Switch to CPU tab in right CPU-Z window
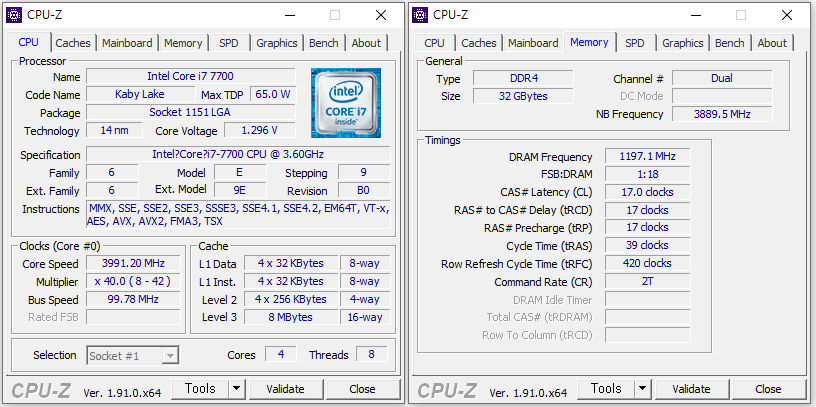This screenshot has height=407, width=816. click(434, 43)
